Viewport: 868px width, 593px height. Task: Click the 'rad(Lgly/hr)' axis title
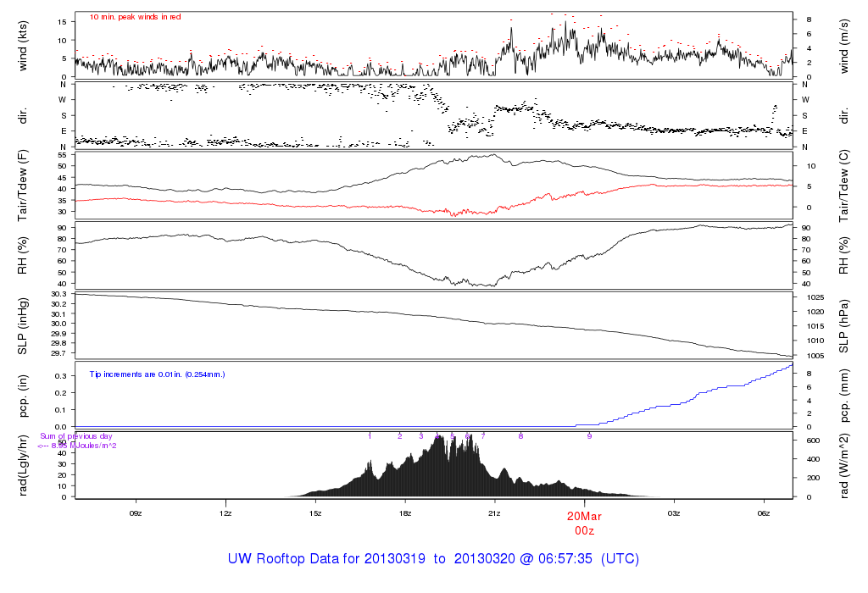[23, 465]
